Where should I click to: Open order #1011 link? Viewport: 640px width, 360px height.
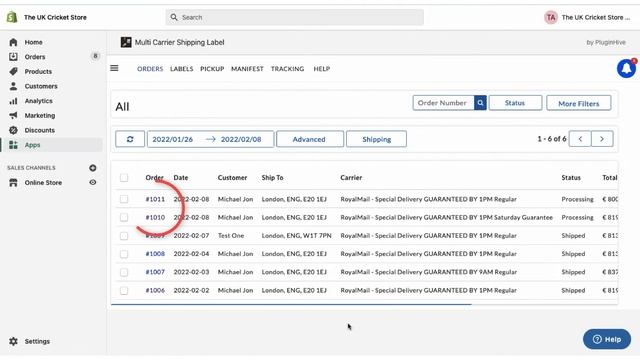pos(155,199)
